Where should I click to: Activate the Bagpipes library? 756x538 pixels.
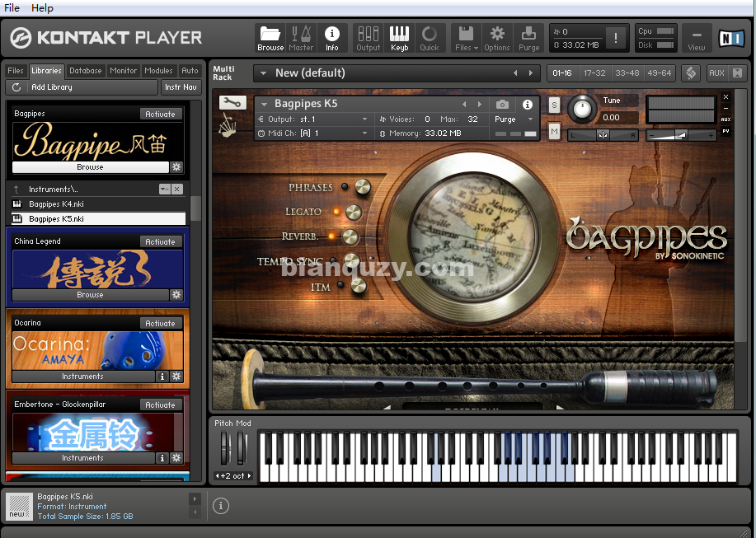tap(161, 115)
